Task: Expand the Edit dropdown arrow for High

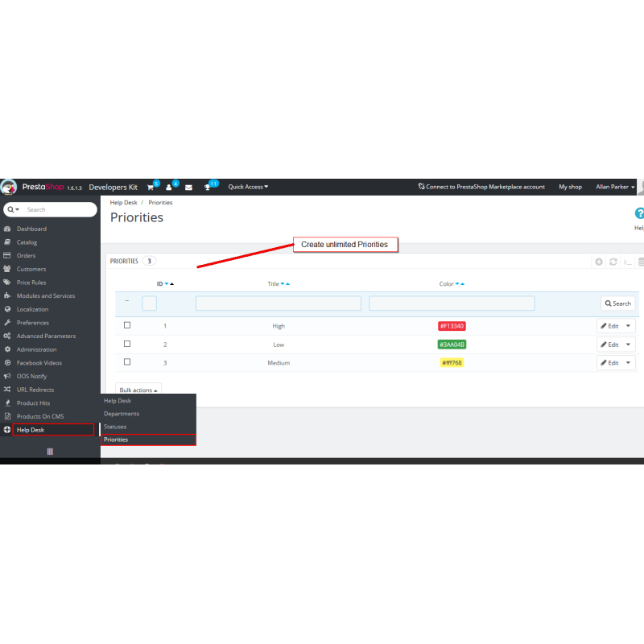Action: coord(629,326)
